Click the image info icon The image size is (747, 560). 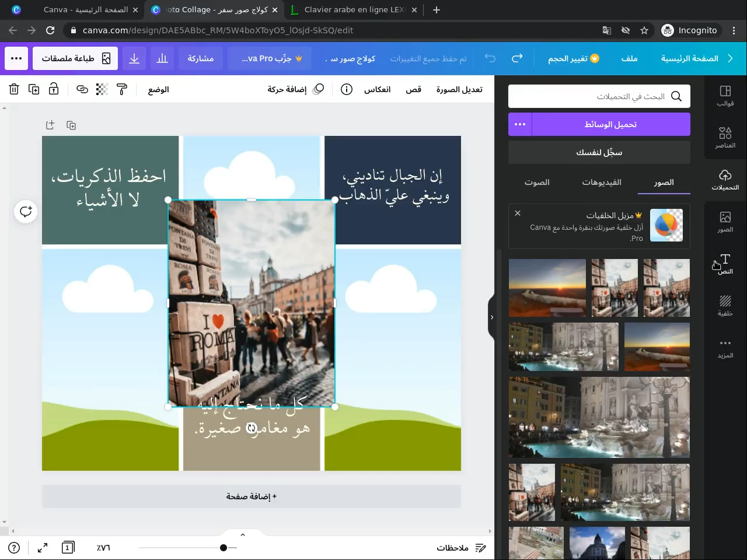point(347,89)
